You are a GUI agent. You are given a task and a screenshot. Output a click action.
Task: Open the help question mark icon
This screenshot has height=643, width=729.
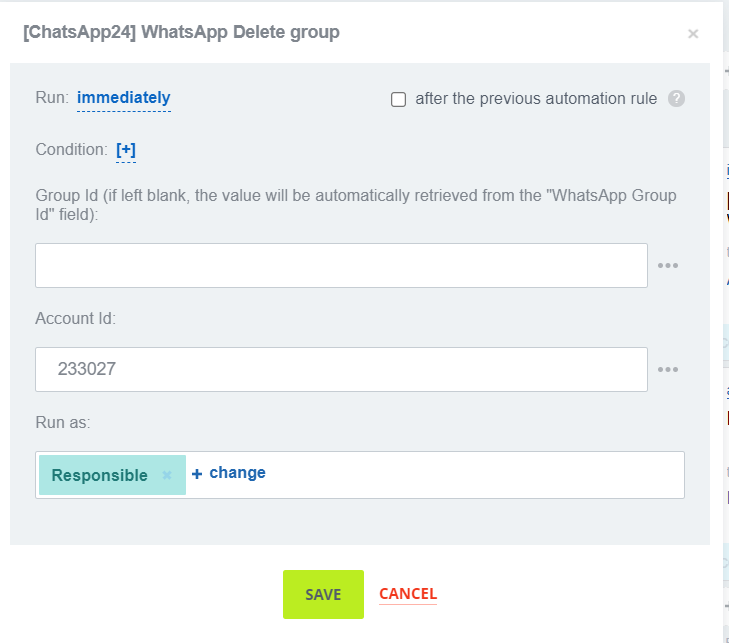pos(676,99)
